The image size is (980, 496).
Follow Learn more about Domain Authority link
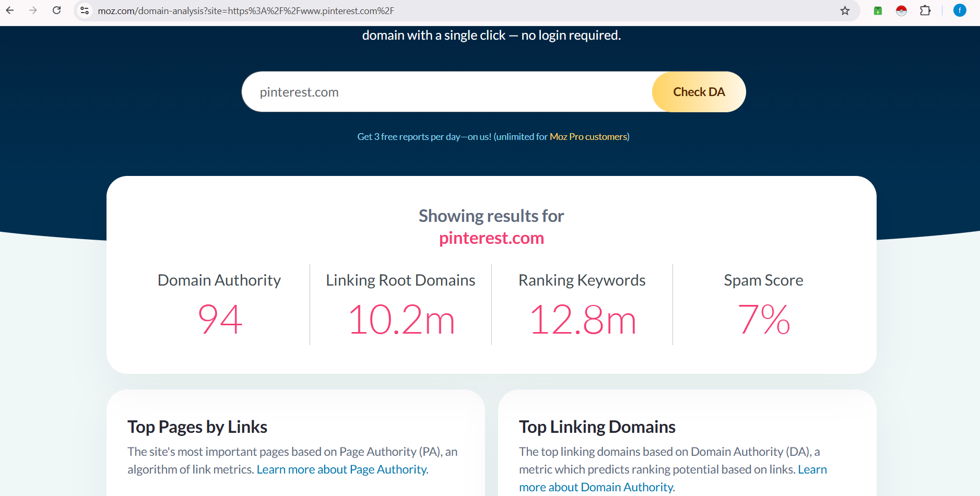673,478
